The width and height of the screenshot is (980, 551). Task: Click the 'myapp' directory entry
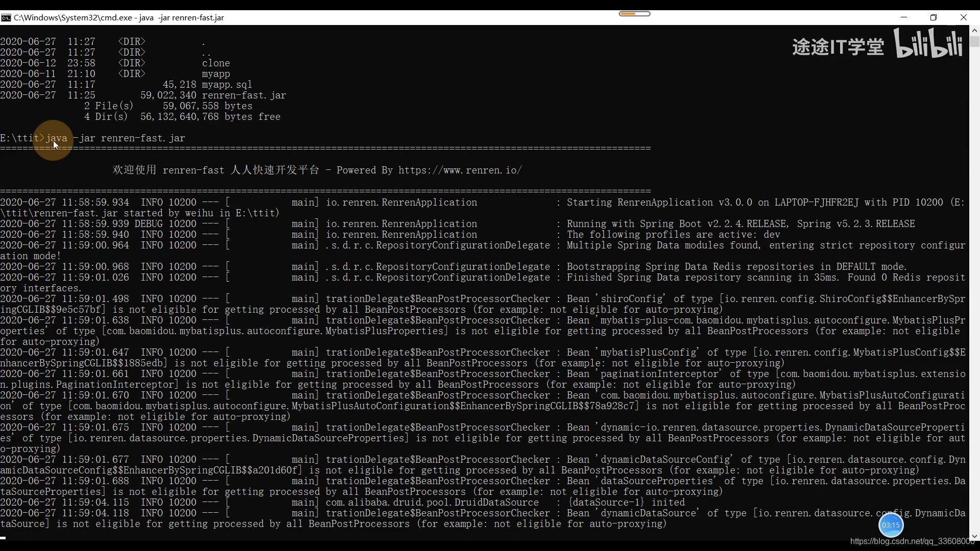[216, 74]
